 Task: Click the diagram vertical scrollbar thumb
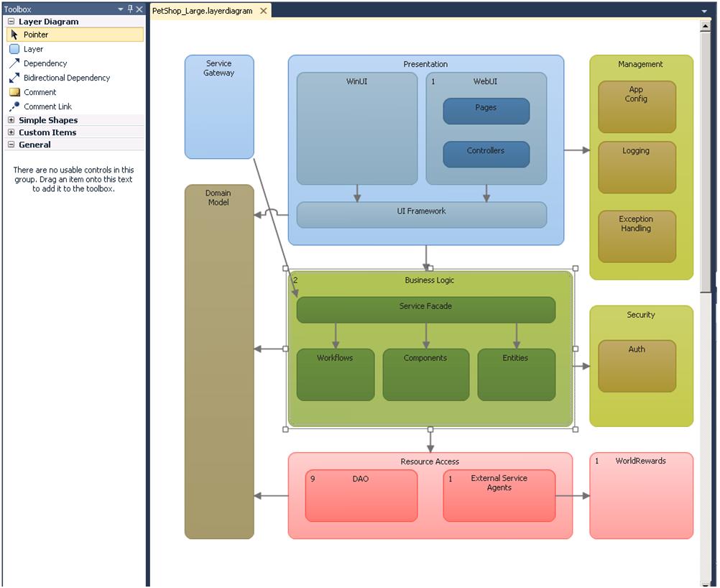click(706, 162)
